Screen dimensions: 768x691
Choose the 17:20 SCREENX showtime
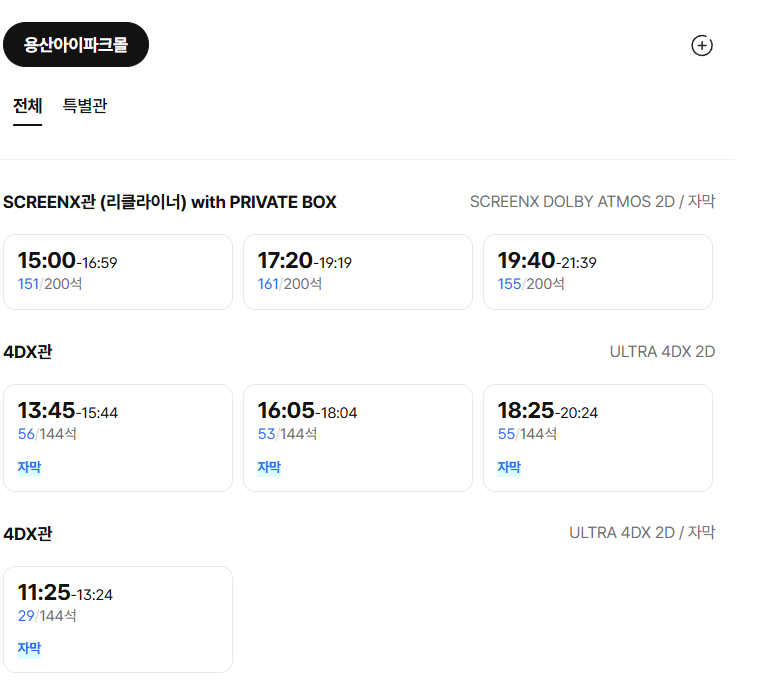pos(358,272)
